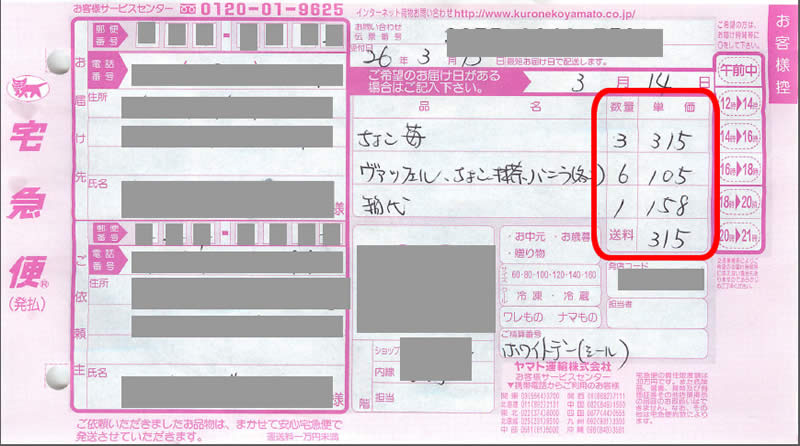Click the 315 value beside 送料
The height and width of the screenshot is (446, 800).
coord(669,238)
